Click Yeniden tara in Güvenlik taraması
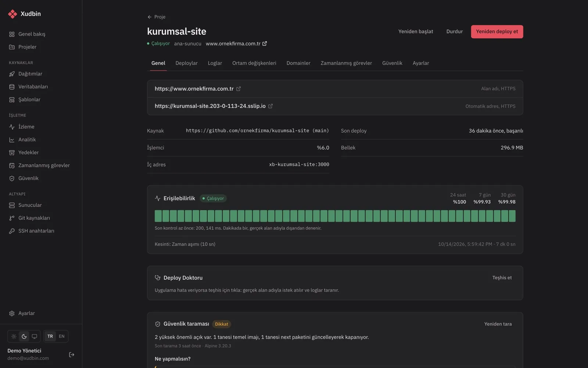Screen dimensions: 588x368 pyautogui.click(x=498, y=324)
